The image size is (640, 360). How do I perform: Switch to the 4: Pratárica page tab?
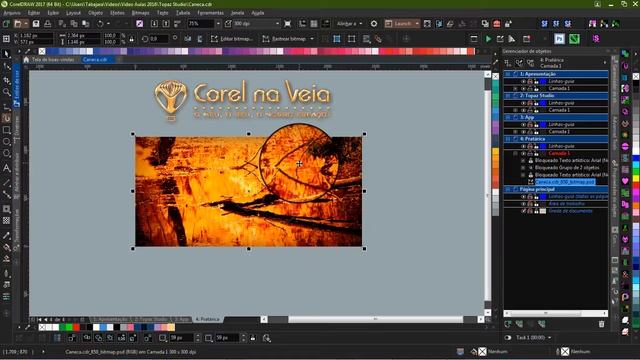pos(208,319)
